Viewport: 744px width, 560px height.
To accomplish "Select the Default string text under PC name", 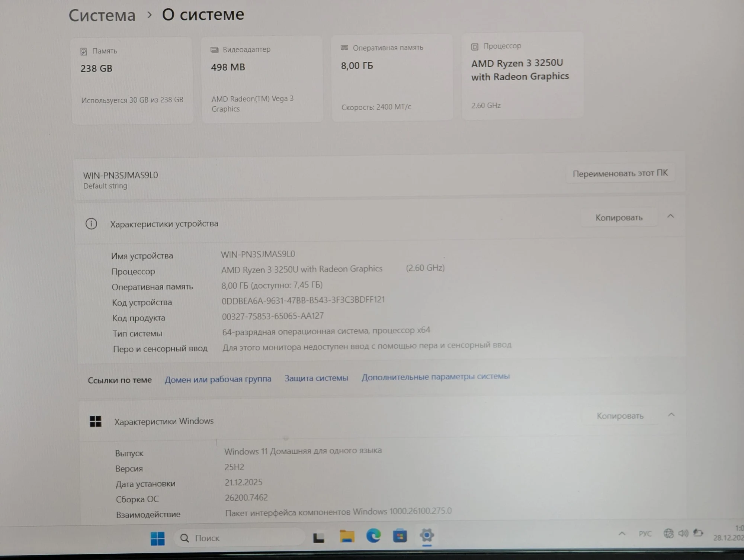I will tap(105, 186).
